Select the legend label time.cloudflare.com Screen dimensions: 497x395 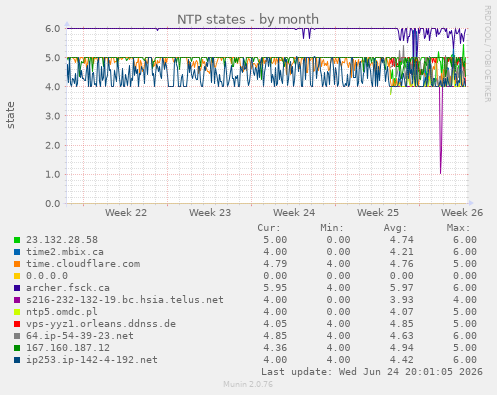click(83, 264)
